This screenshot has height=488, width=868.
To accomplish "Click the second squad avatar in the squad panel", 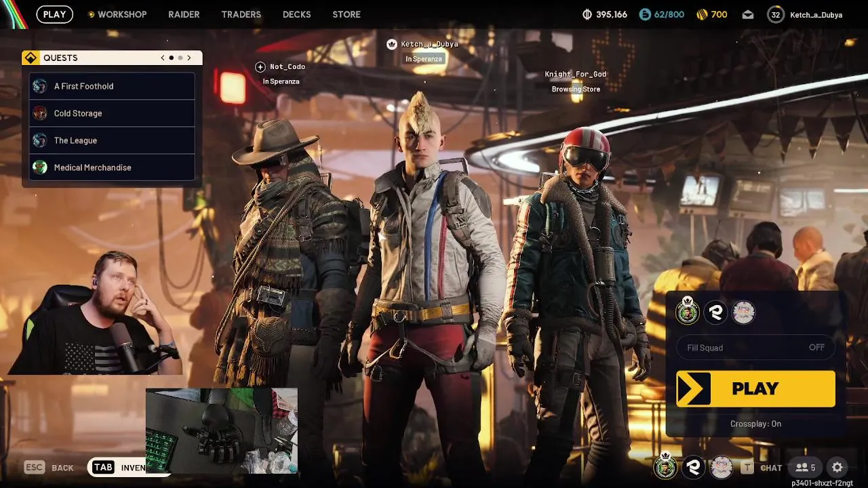I will [715, 312].
